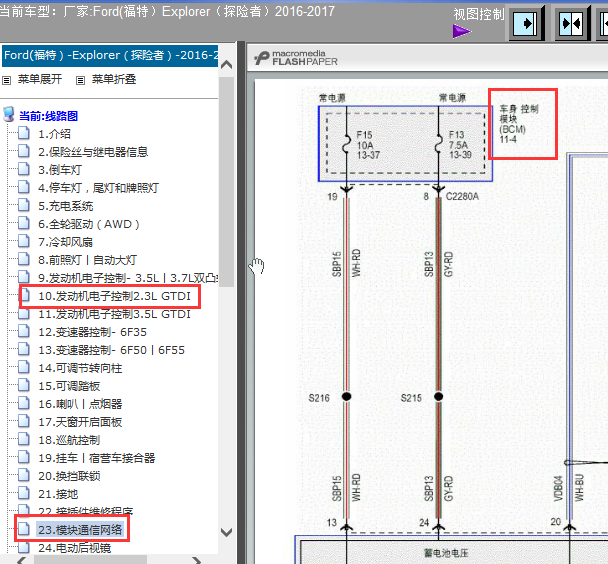
Task: Open 19.挂车 | 宿营车接合器
Action: 97,458
